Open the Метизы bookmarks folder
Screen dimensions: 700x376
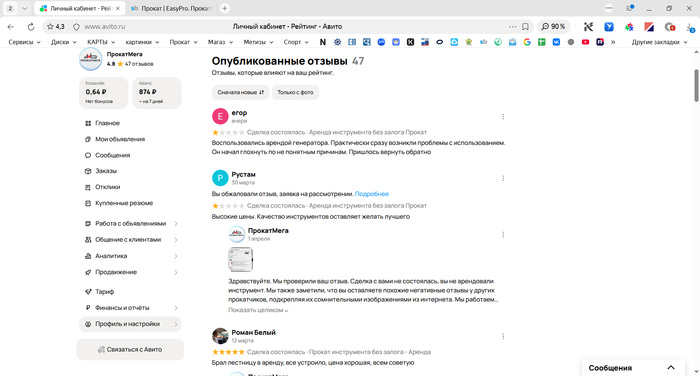tap(258, 42)
